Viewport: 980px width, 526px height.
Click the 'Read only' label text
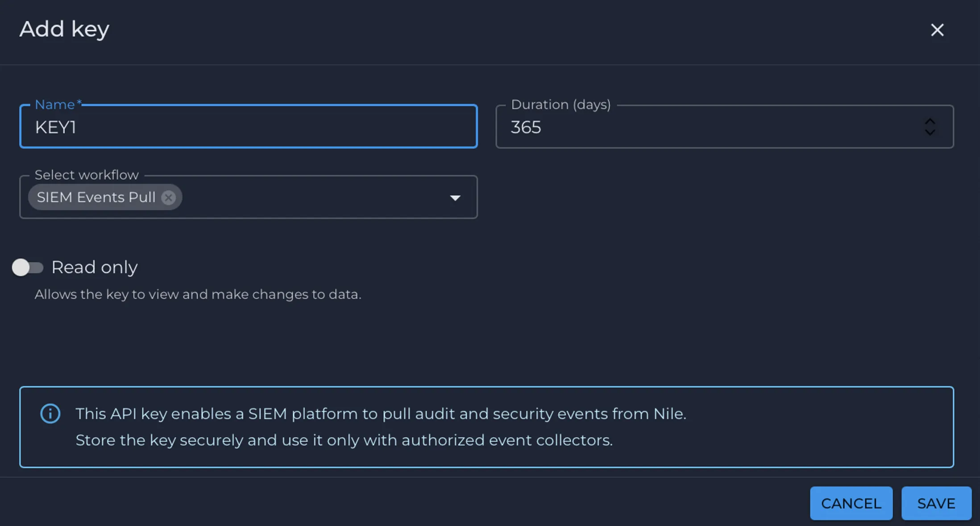tap(95, 267)
